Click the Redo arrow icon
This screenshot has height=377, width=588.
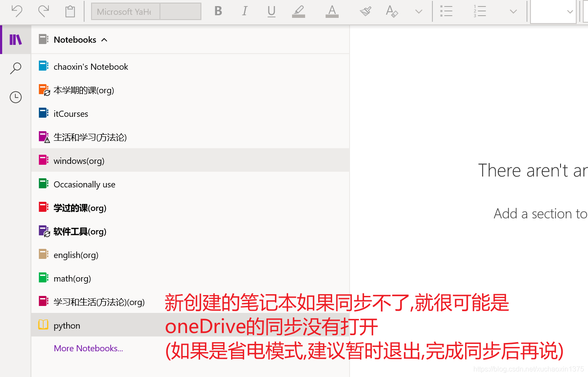[x=43, y=11]
